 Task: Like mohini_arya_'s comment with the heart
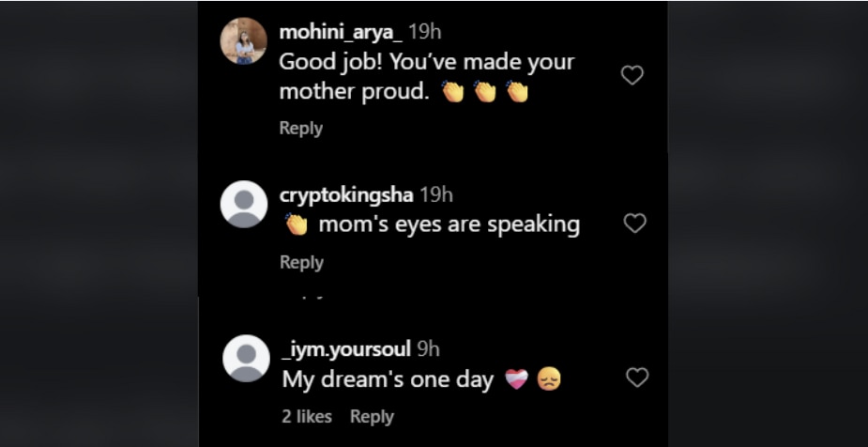tap(632, 75)
